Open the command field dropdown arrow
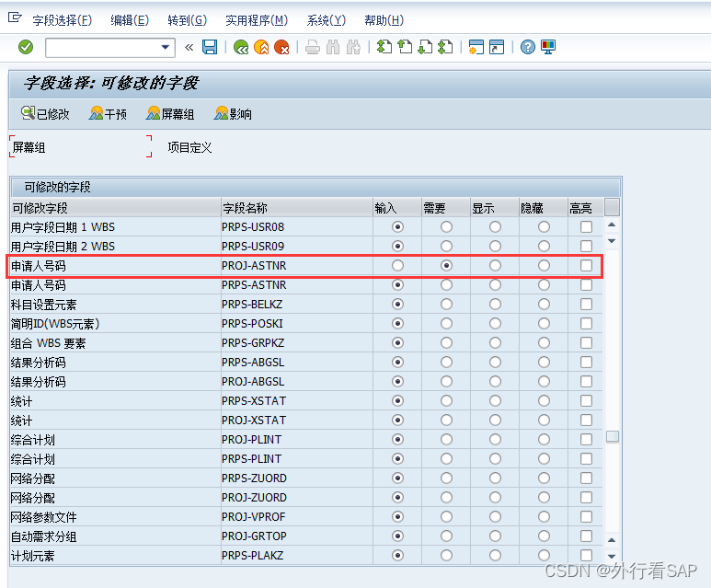The height and width of the screenshot is (588, 711). [166, 47]
